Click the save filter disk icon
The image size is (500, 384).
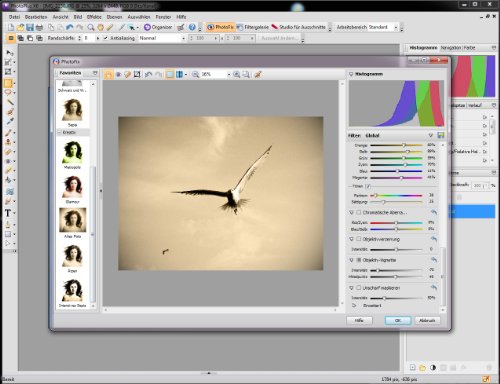click(441, 135)
